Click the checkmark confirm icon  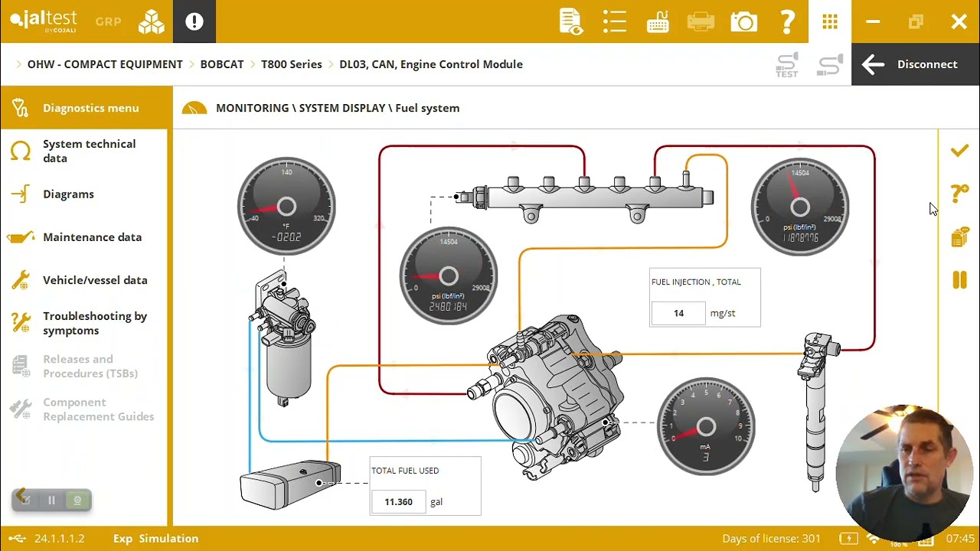959,151
